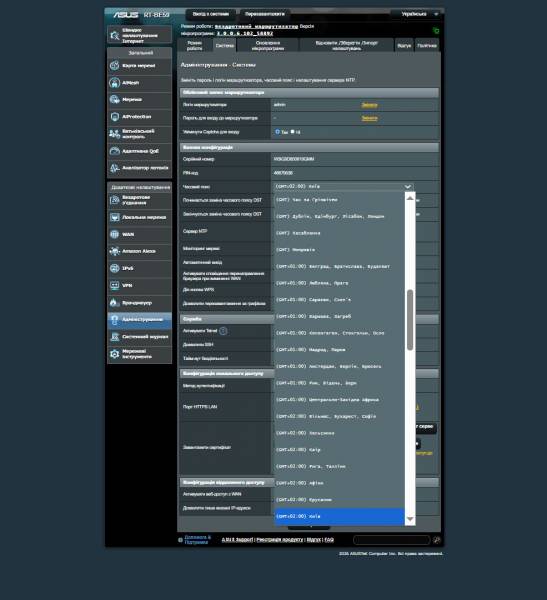
Task: Open VPN settings in the sidebar
Action: tap(139, 285)
